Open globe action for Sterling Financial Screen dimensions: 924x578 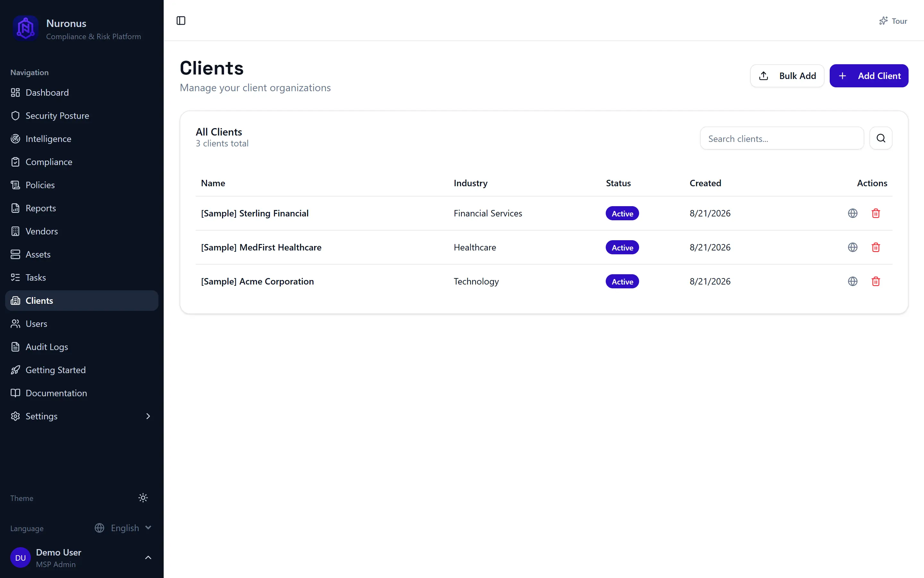852,213
